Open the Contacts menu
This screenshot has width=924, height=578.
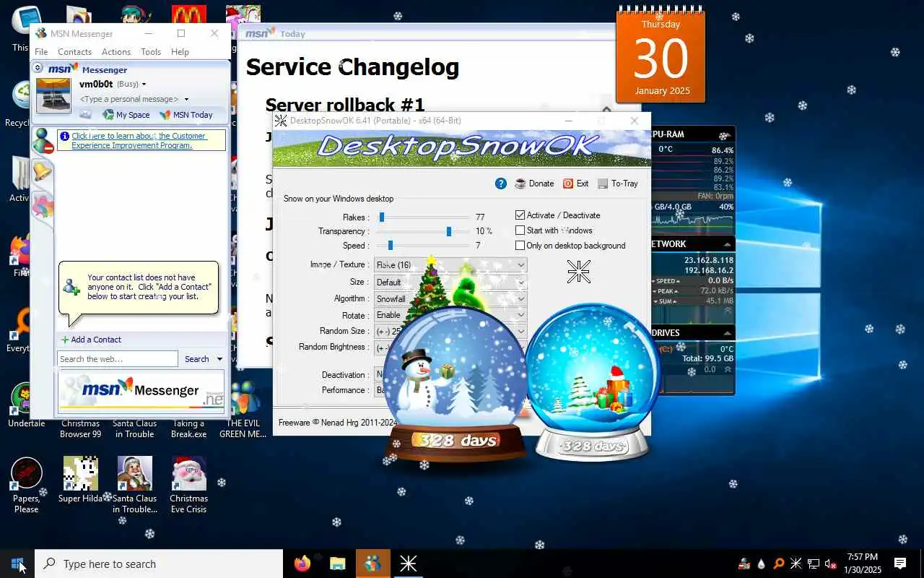pyautogui.click(x=74, y=52)
